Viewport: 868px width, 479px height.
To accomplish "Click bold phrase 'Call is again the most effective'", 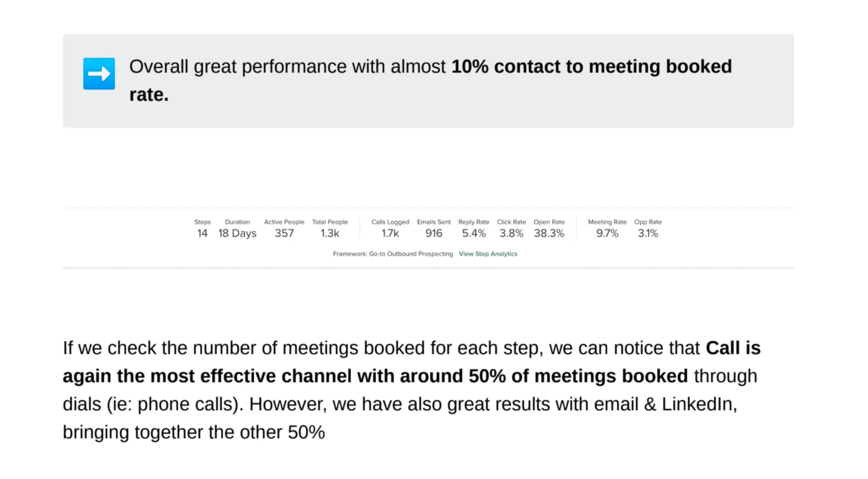I will (x=411, y=362).
